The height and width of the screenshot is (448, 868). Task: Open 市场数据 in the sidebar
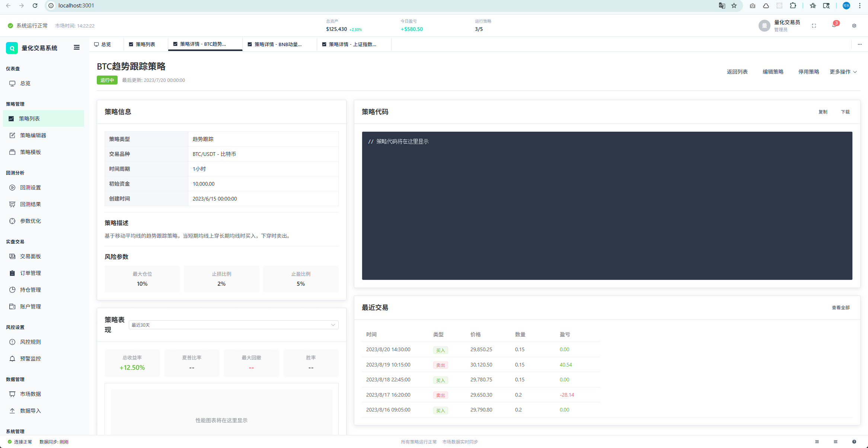coord(44,394)
